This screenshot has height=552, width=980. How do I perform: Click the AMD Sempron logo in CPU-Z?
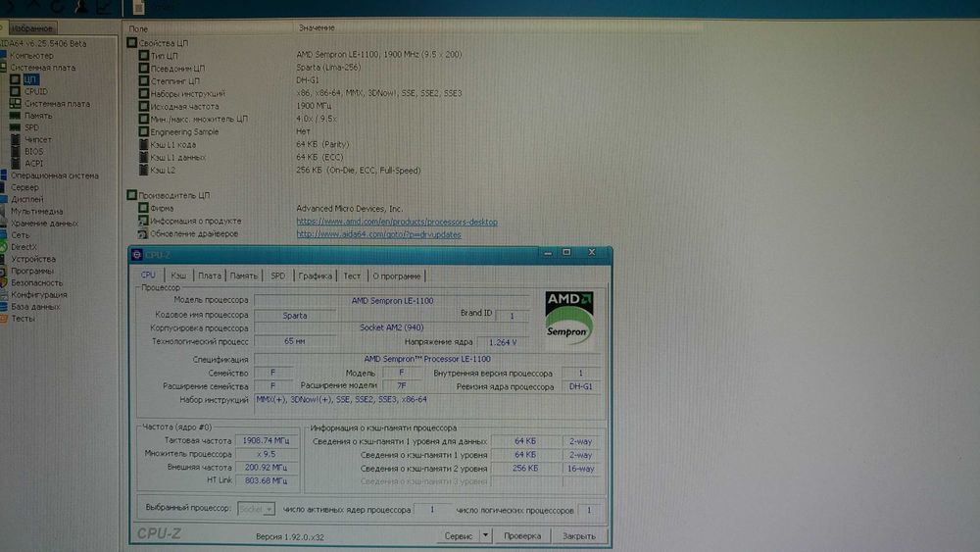click(x=568, y=318)
